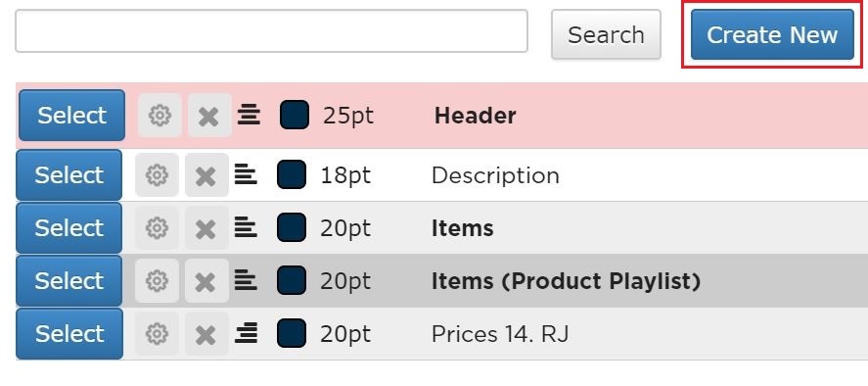This screenshot has height=386, width=868.
Task: Open gear settings for Prices 14. RJ
Action: [157, 333]
